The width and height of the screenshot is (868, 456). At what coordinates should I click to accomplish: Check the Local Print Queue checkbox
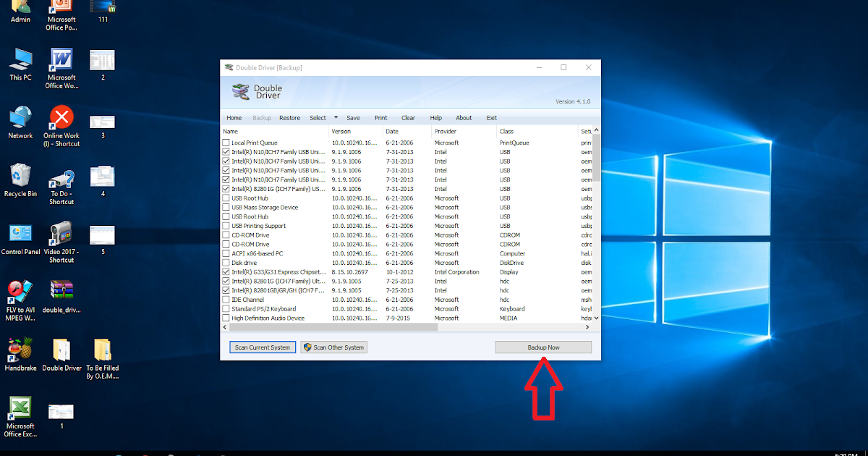click(x=226, y=143)
